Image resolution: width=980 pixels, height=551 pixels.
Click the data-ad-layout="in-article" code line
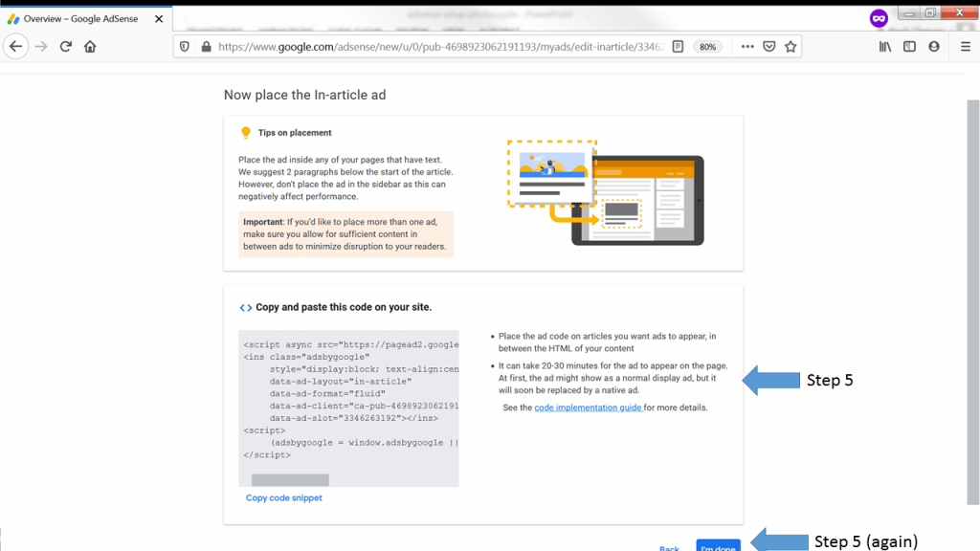(x=341, y=381)
